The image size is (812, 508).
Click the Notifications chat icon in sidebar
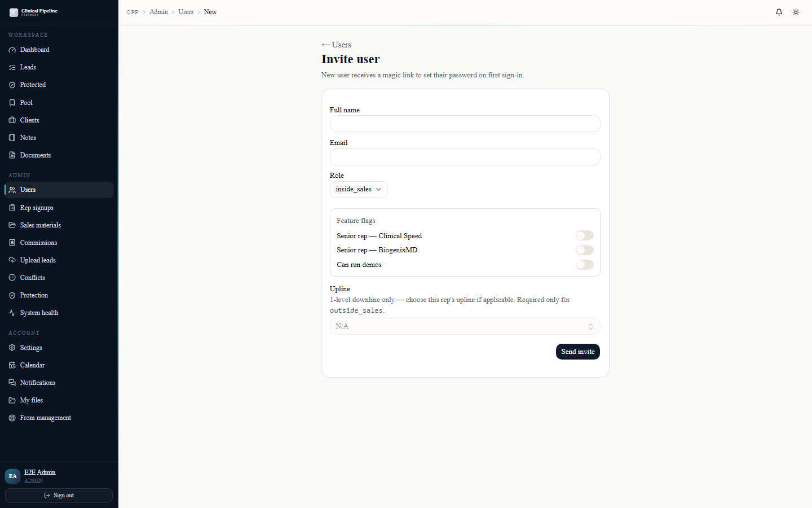click(12, 383)
